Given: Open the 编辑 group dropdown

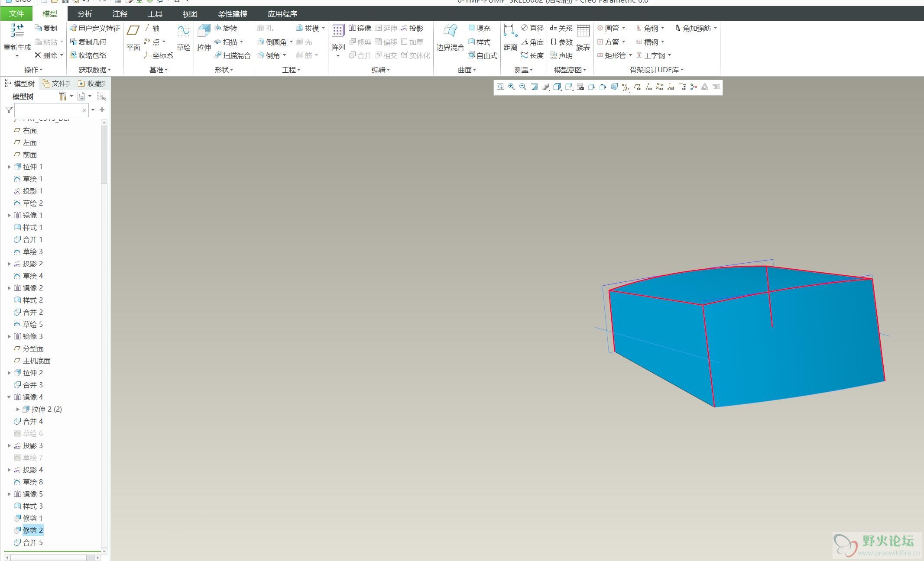Looking at the screenshot, I should click(381, 70).
